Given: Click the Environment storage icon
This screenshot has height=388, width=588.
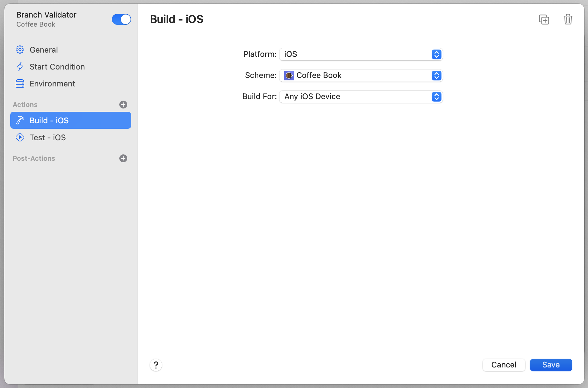Looking at the screenshot, I should pos(20,84).
